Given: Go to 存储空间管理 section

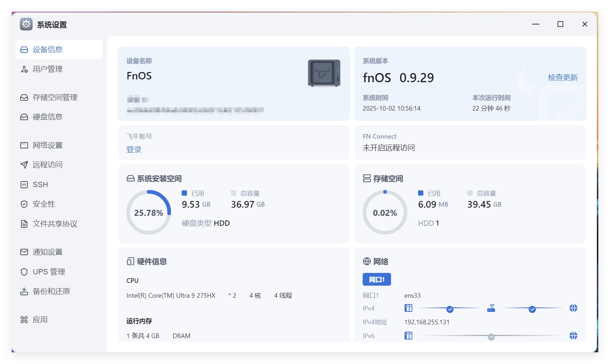Looking at the screenshot, I should (59, 97).
